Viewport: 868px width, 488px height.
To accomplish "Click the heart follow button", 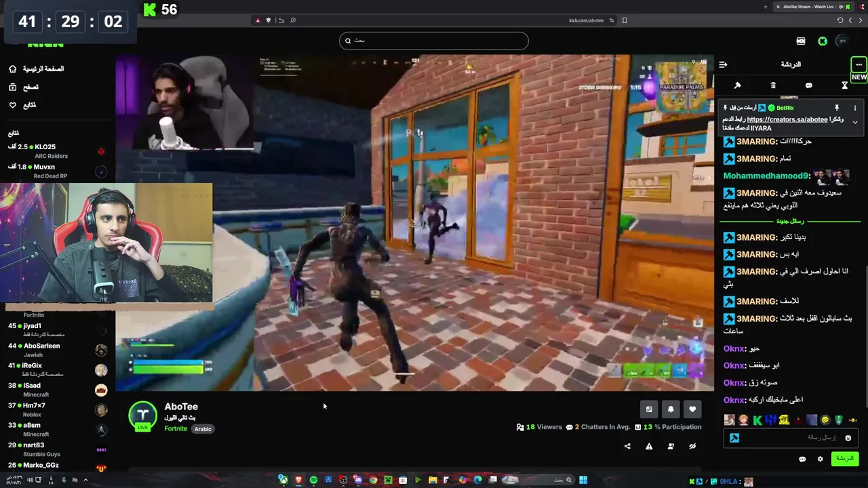I will [692, 409].
